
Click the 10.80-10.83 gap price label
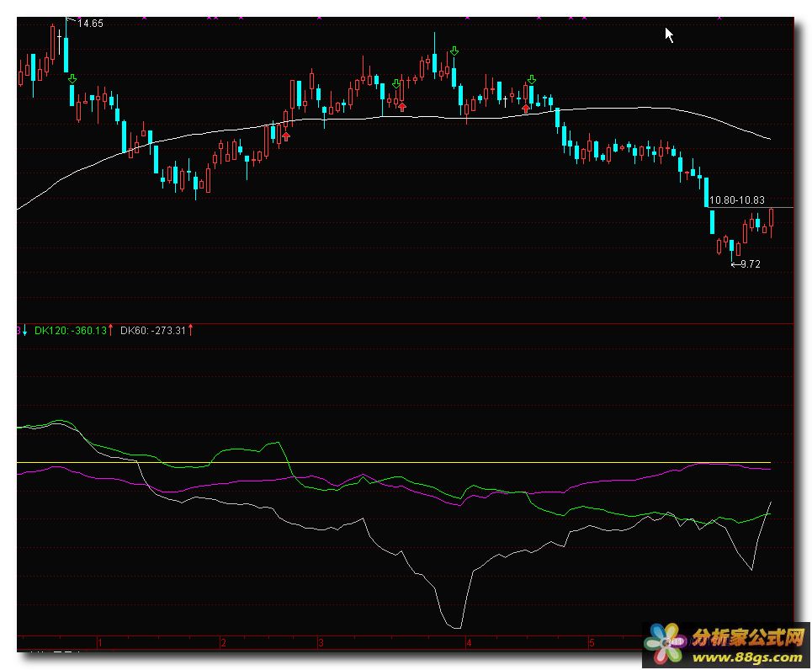click(x=736, y=200)
